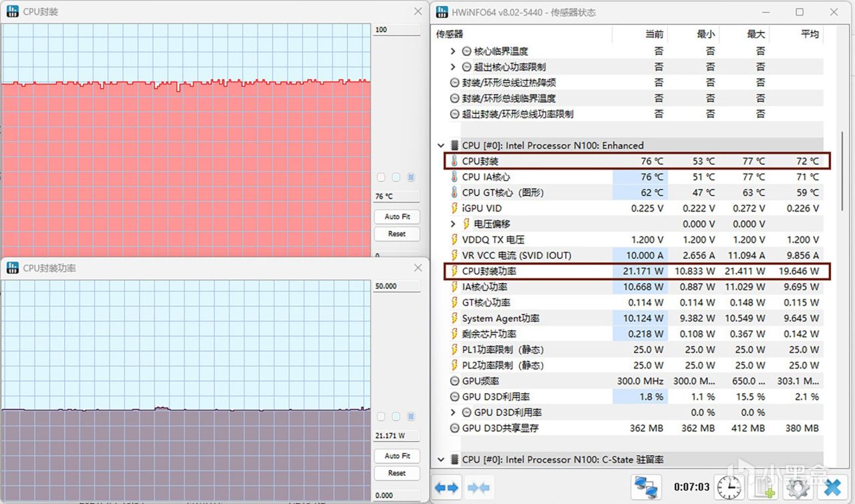The width and height of the screenshot is (855, 504).
Task: Click Reset in the CPU封装 graph window
Action: tap(397, 234)
